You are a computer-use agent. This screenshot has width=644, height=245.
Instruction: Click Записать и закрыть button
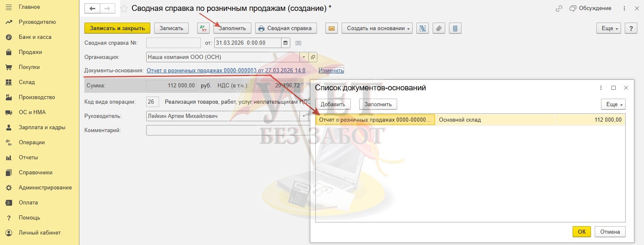point(117,28)
